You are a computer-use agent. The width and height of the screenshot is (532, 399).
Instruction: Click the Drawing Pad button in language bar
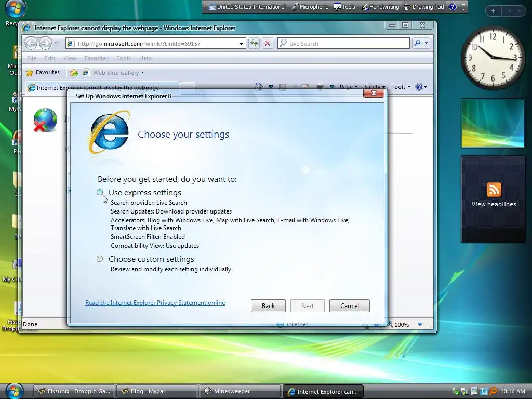(x=424, y=7)
